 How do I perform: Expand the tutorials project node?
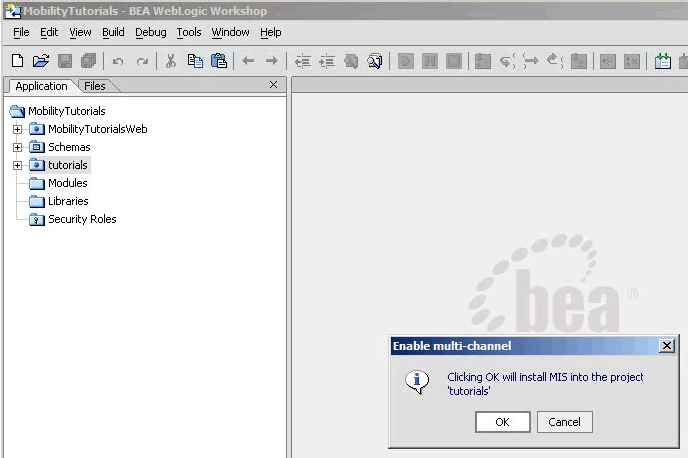17,165
